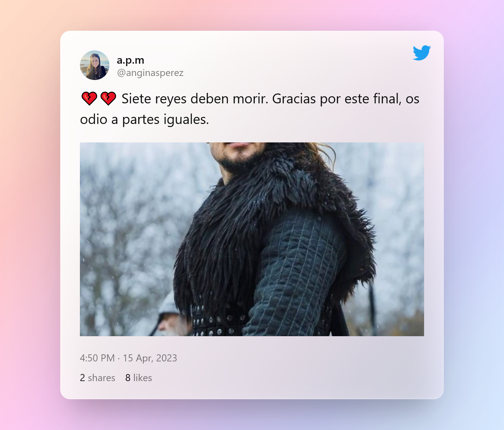This screenshot has width=504, height=430.
Task: Open the attached photo of fur-collared man
Action: (x=252, y=239)
